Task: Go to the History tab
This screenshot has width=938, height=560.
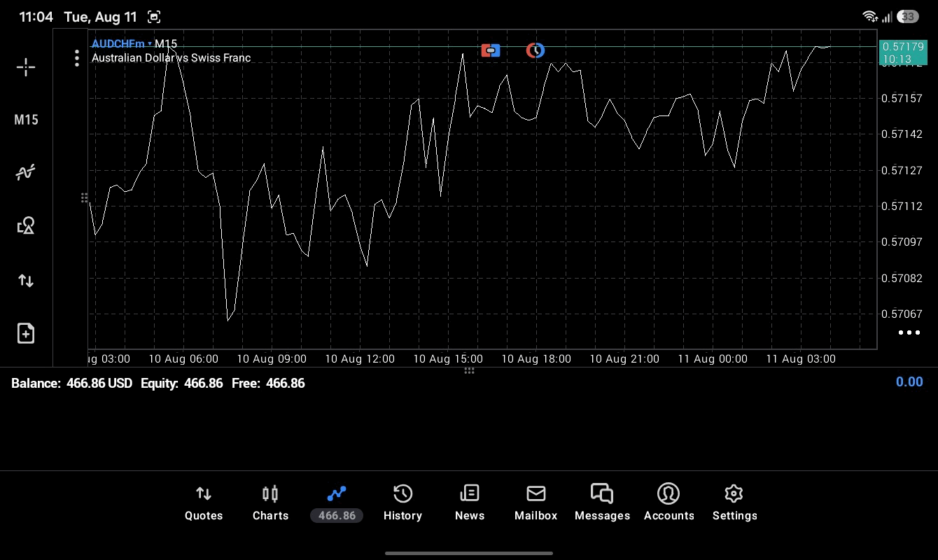Action: (402, 503)
